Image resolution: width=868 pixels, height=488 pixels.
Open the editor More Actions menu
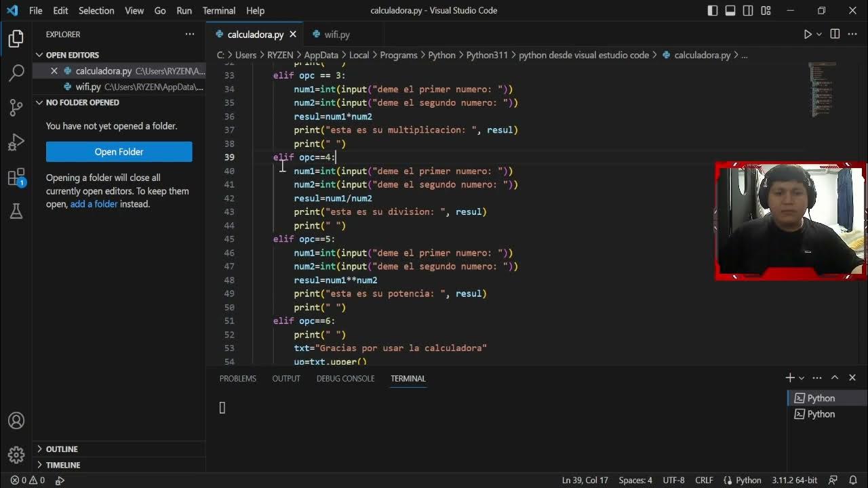click(x=852, y=34)
